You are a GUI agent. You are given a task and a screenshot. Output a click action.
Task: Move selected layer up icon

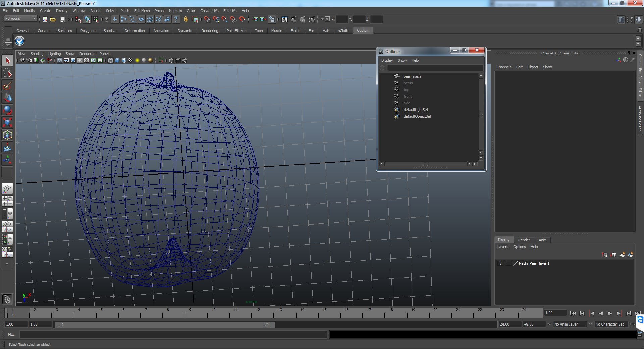click(605, 255)
